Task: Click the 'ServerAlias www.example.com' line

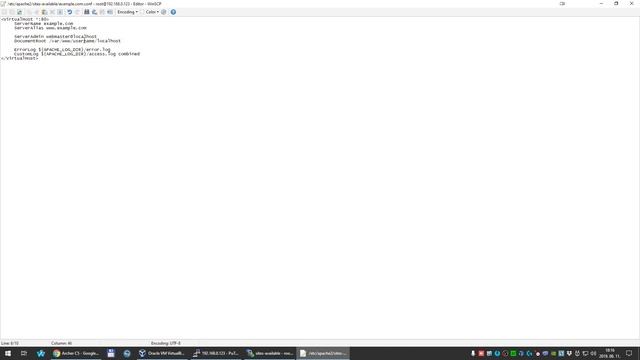Action: (x=50, y=28)
